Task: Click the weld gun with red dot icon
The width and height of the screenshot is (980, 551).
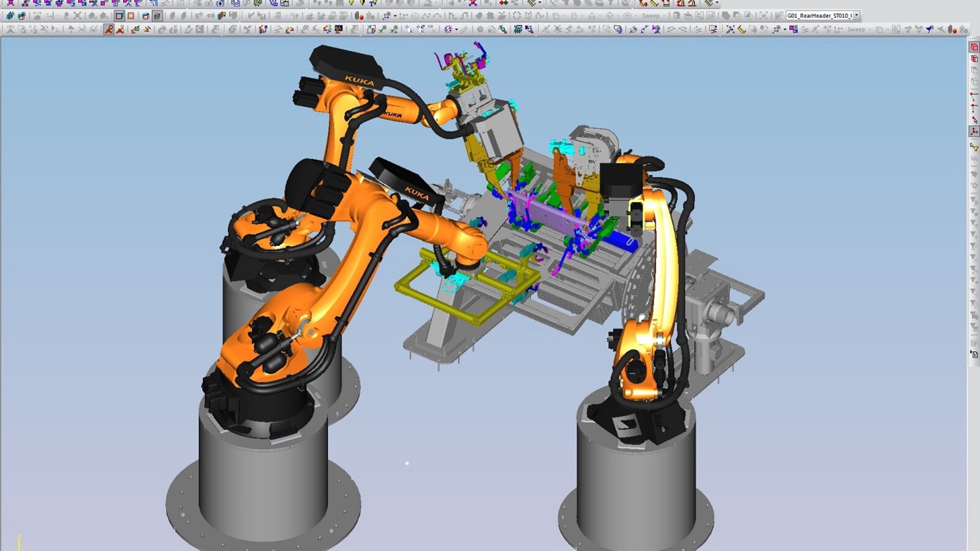Action: [360, 16]
